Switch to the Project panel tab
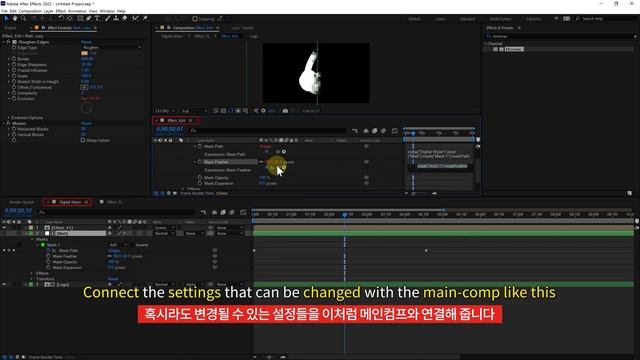This screenshot has height=360, width=640. tap(11, 28)
